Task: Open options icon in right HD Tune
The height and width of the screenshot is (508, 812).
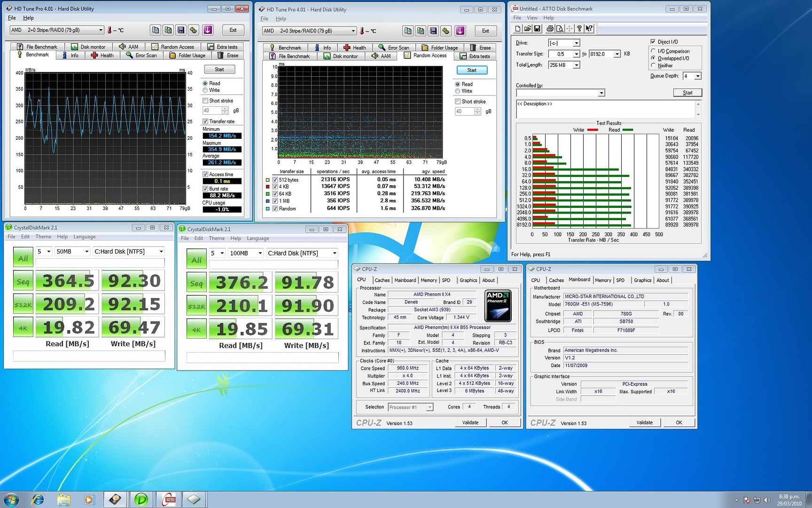Action: (x=446, y=31)
